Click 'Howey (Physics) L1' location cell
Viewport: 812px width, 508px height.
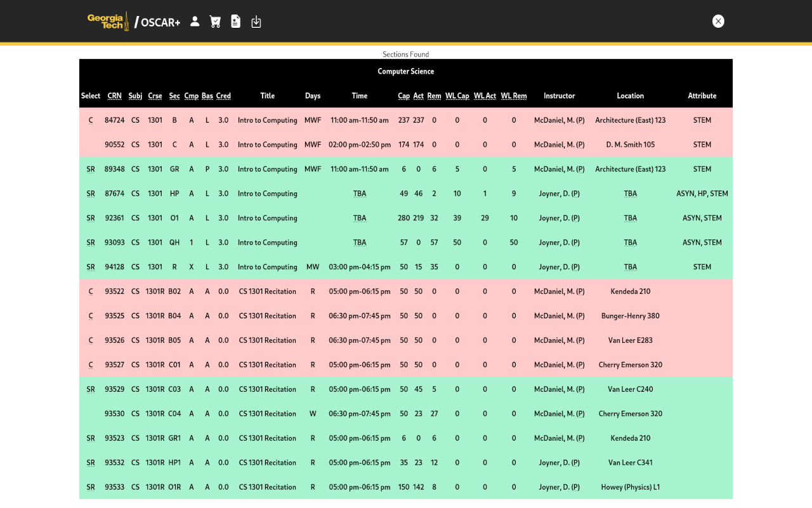(631, 487)
